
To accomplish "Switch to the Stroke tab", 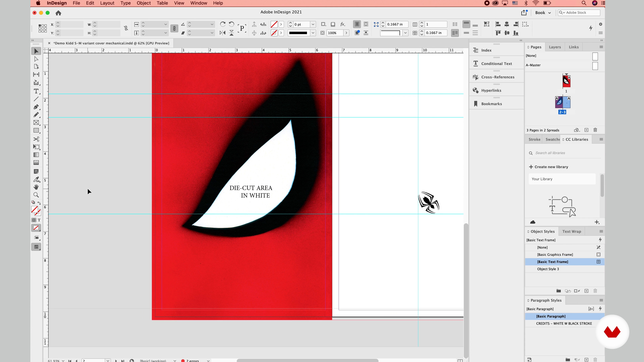I will pyautogui.click(x=534, y=139).
